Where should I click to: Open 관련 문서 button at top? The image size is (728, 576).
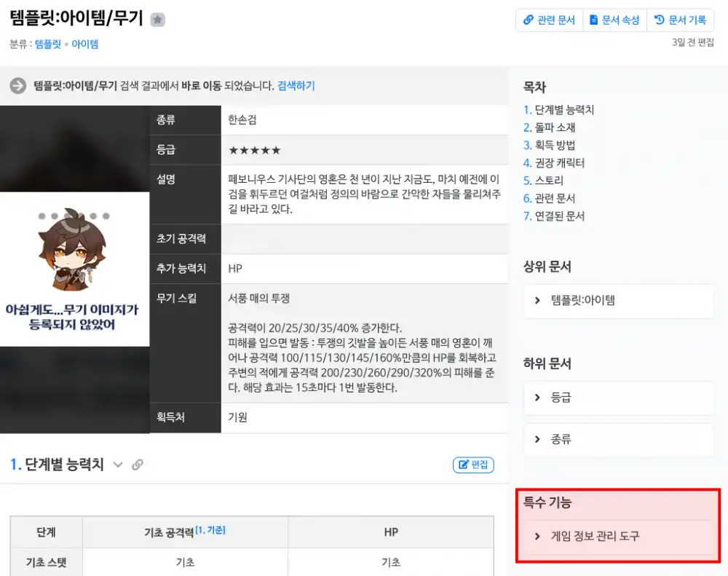[549, 20]
